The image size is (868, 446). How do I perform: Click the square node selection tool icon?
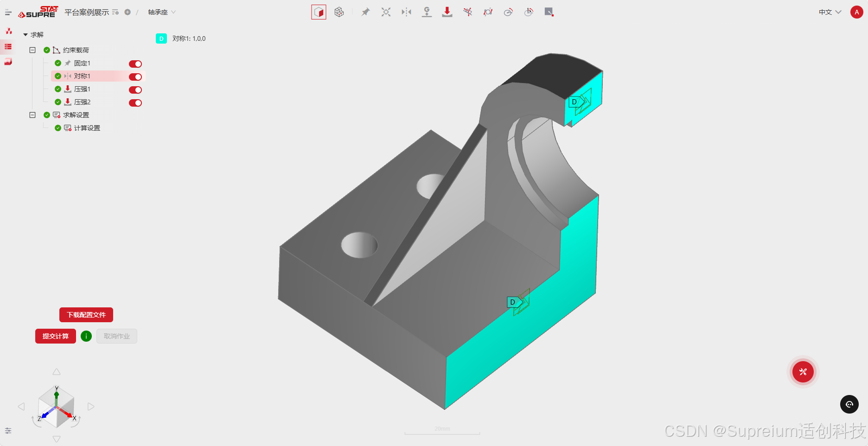[x=549, y=12]
